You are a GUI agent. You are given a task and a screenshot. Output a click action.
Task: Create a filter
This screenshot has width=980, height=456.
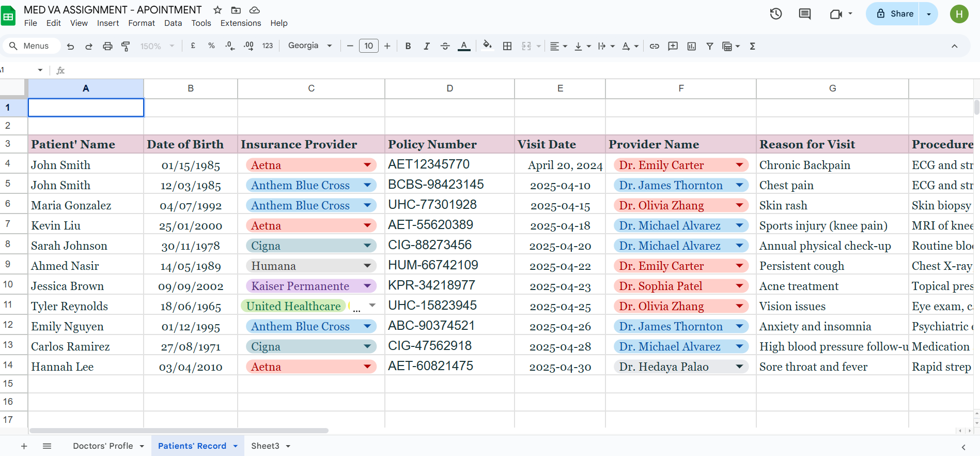click(x=710, y=46)
